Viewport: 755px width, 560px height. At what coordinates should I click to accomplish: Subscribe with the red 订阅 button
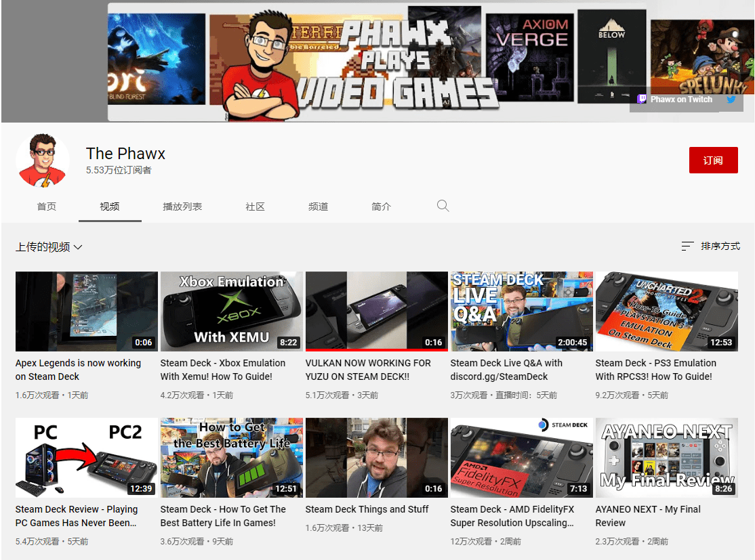(x=713, y=160)
